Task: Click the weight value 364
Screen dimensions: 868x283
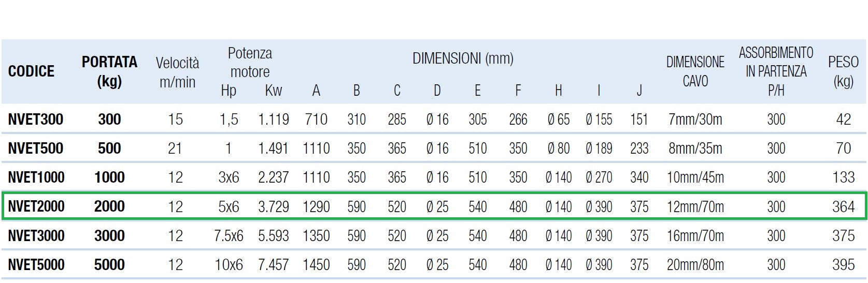Action: click(x=843, y=206)
